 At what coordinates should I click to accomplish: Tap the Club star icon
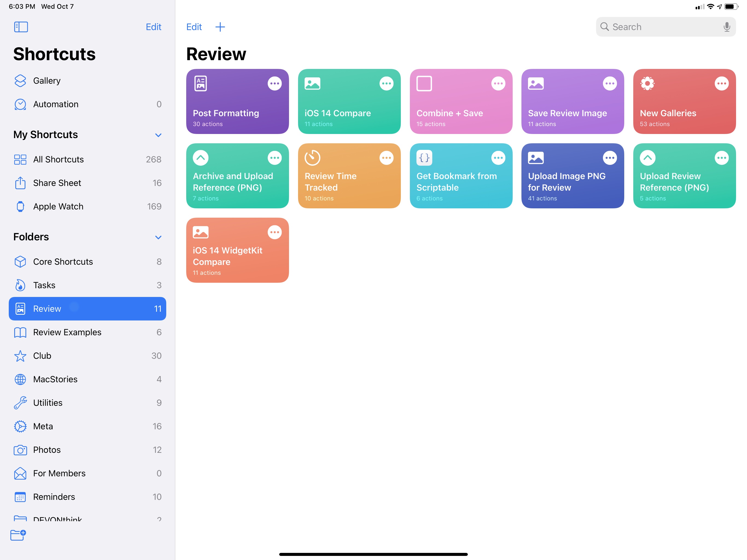click(20, 356)
